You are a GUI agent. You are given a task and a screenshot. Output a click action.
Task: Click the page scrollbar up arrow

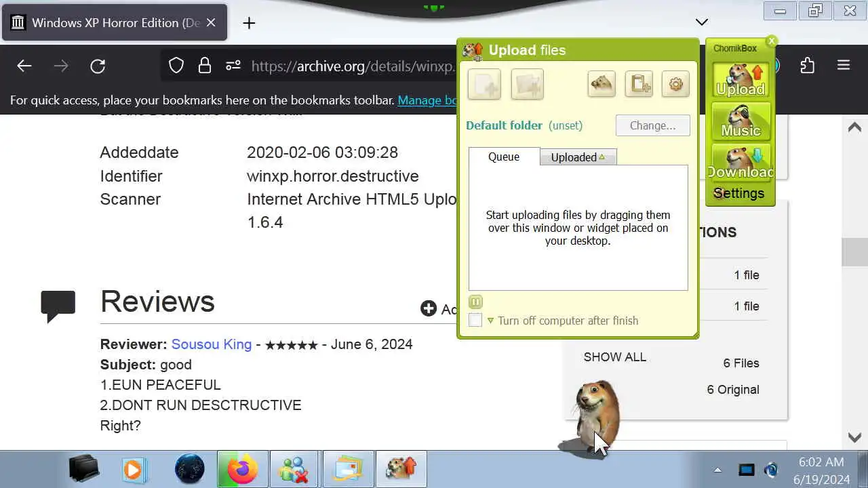click(x=854, y=127)
